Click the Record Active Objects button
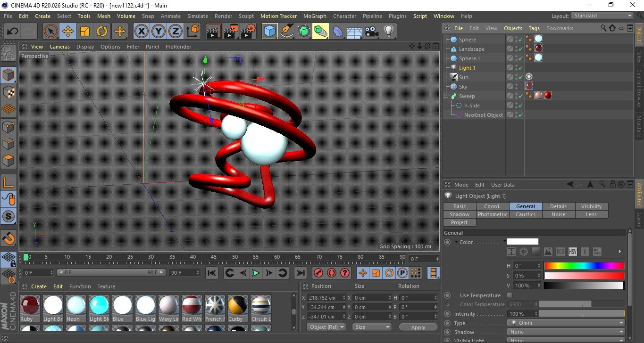Viewport: 644px width, 343px height. click(x=318, y=273)
